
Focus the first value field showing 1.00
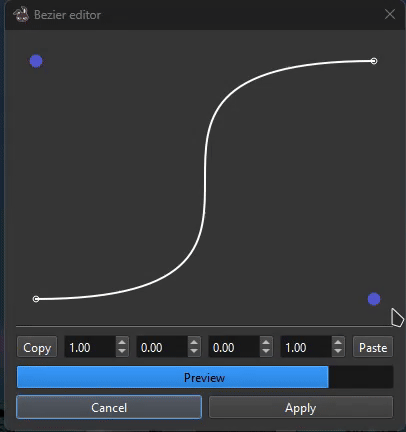[x=90, y=347]
